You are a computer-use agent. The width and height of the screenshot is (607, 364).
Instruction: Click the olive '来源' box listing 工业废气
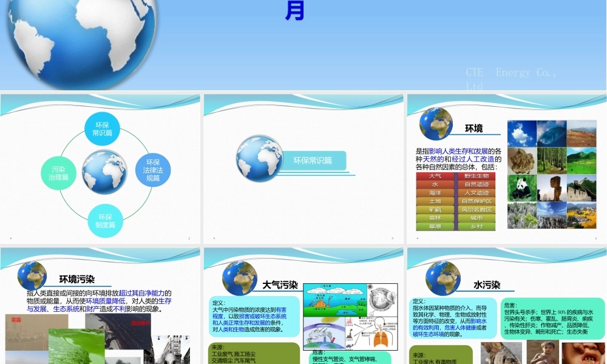coord(254,353)
